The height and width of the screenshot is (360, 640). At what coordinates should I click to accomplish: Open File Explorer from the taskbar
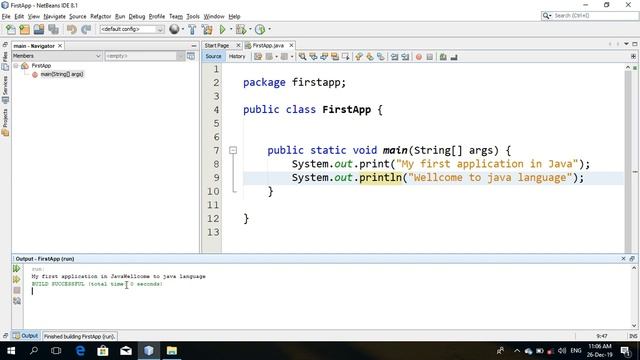[x=171, y=351]
